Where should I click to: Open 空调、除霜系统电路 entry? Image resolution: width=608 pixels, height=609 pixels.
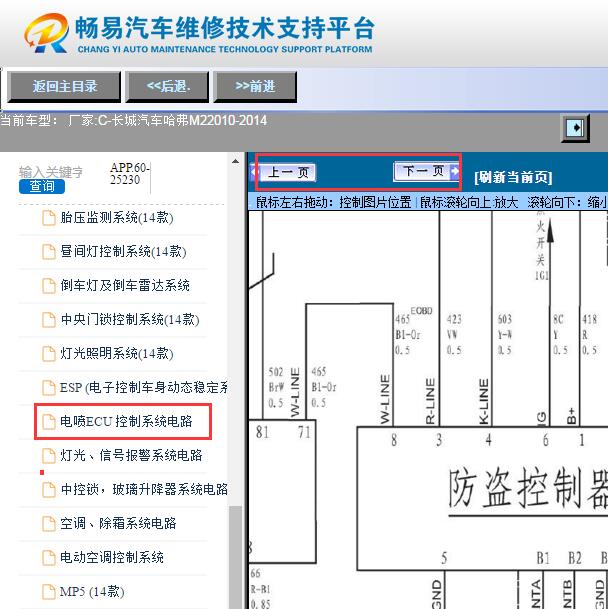(x=118, y=524)
